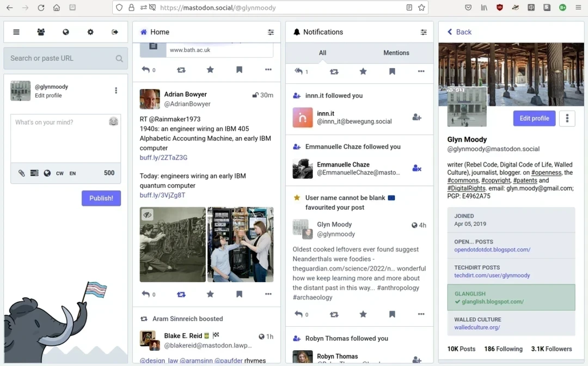Image resolution: width=588 pixels, height=366 pixels.
Task: Favourite the Neanderthals foodies post
Action: pyautogui.click(x=363, y=314)
